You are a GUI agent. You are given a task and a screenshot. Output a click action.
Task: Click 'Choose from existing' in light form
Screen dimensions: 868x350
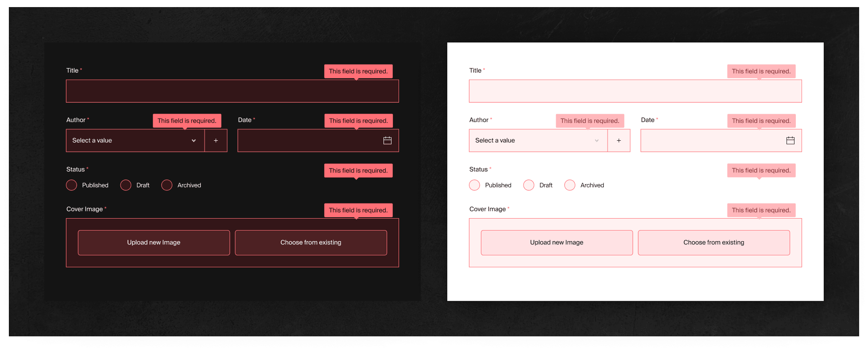[714, 242]
